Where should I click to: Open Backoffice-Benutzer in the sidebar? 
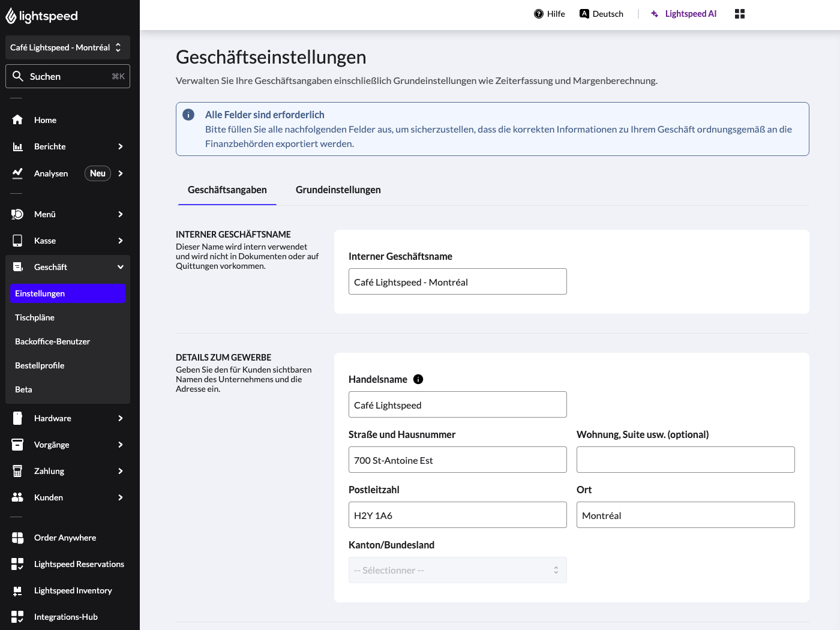pyautogui.click(x=68, y=341)
